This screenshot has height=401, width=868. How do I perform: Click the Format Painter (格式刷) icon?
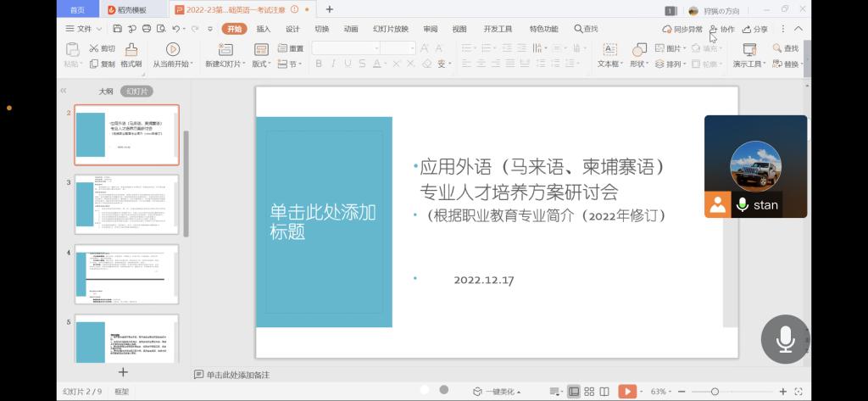(x=131, y=49)
